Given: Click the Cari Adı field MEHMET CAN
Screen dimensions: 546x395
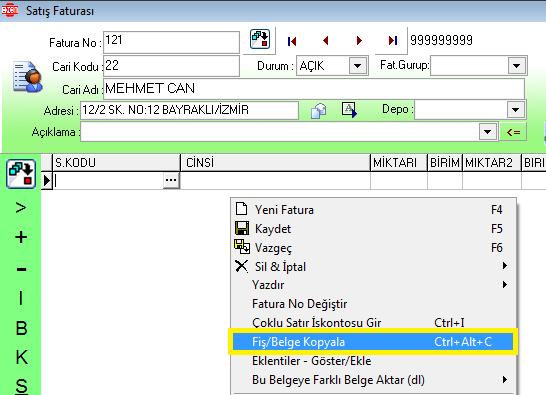Looking at the screenshot, I should click(314, 88).
